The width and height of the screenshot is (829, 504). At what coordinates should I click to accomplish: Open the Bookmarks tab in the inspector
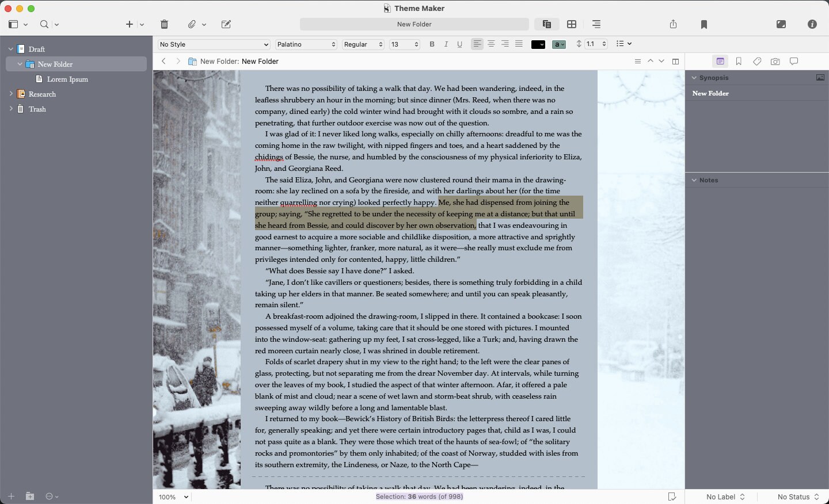(739, 62)
